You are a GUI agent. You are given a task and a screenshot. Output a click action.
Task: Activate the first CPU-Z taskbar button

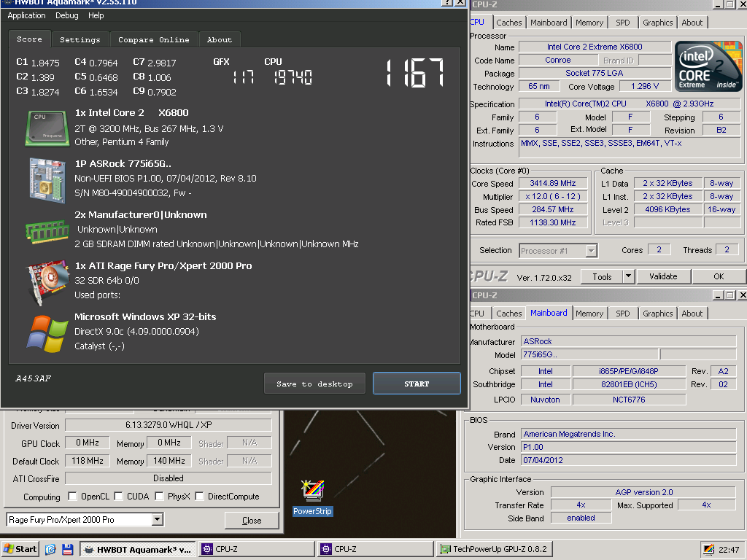[257, 549]
